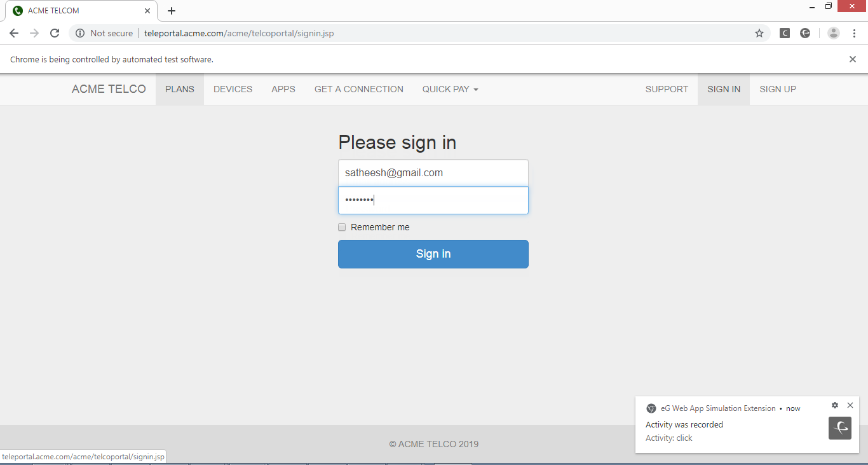The image size is (868, 465).
Task: Click the blue Sign in button
Action: click(433, 254)
